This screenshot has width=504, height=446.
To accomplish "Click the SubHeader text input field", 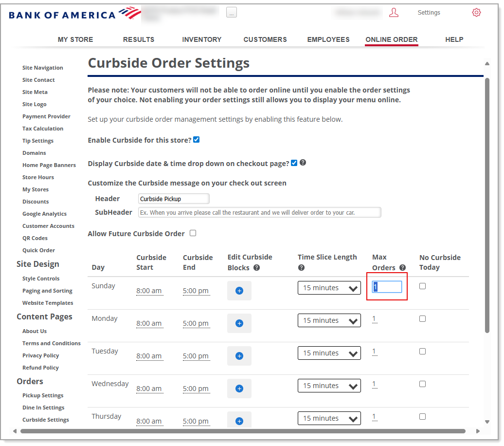I will 259,212.
